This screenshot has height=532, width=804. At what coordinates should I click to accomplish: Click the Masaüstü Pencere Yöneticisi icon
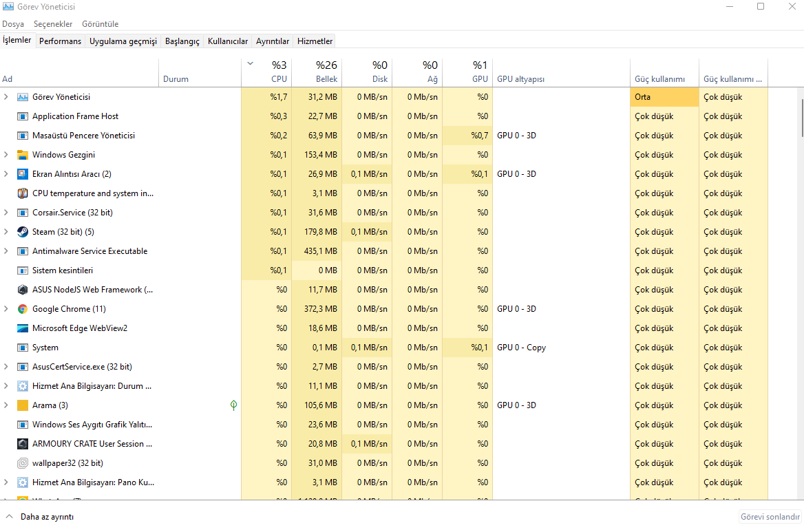click(x=23, y=136)
